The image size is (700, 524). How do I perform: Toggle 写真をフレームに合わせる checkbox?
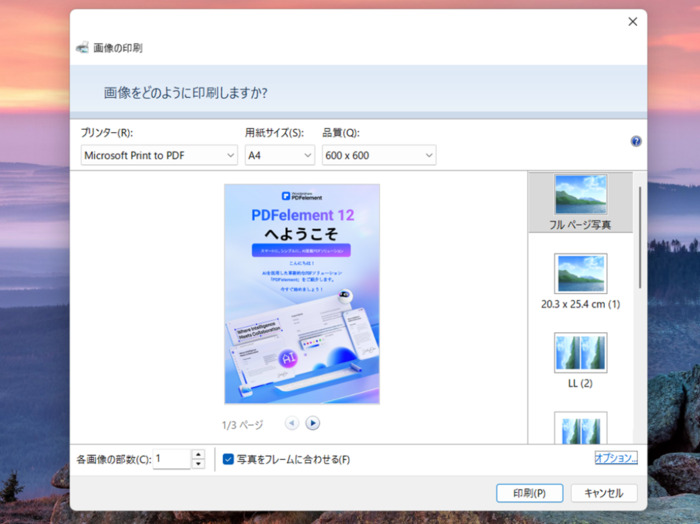(x=228, y=459)
